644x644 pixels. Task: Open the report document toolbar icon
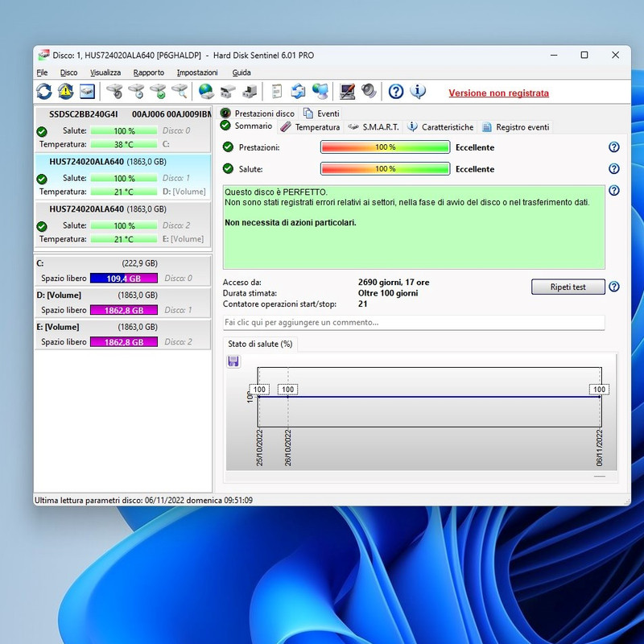coord(277,91)
